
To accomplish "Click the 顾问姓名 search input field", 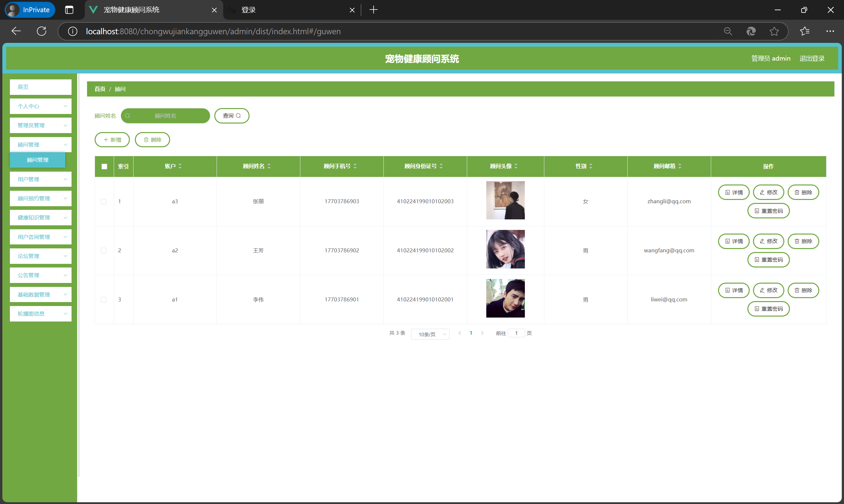I will (x=166, y=116).
